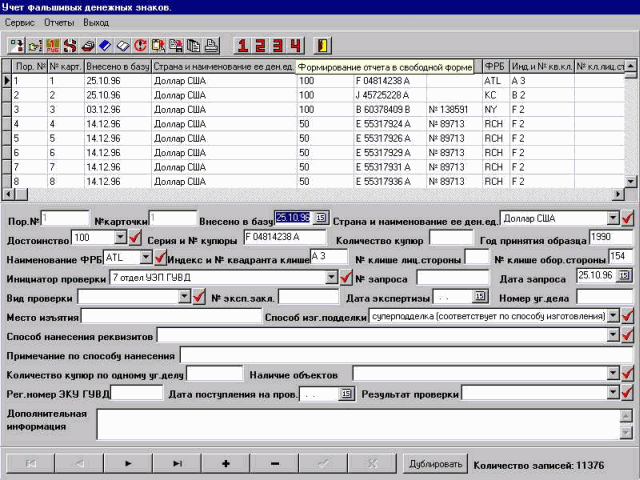Click the yellow exit door toolbar icon

[322, 45]
